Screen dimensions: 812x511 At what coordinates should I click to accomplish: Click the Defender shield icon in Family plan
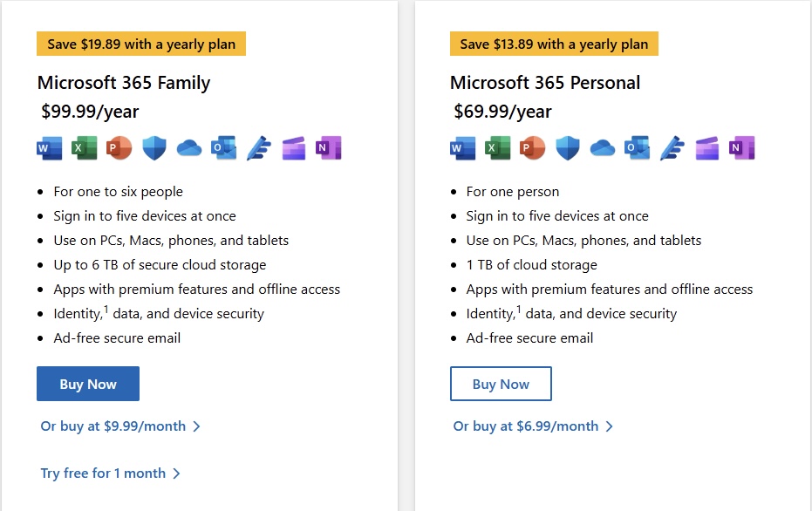tap(154, 148)
